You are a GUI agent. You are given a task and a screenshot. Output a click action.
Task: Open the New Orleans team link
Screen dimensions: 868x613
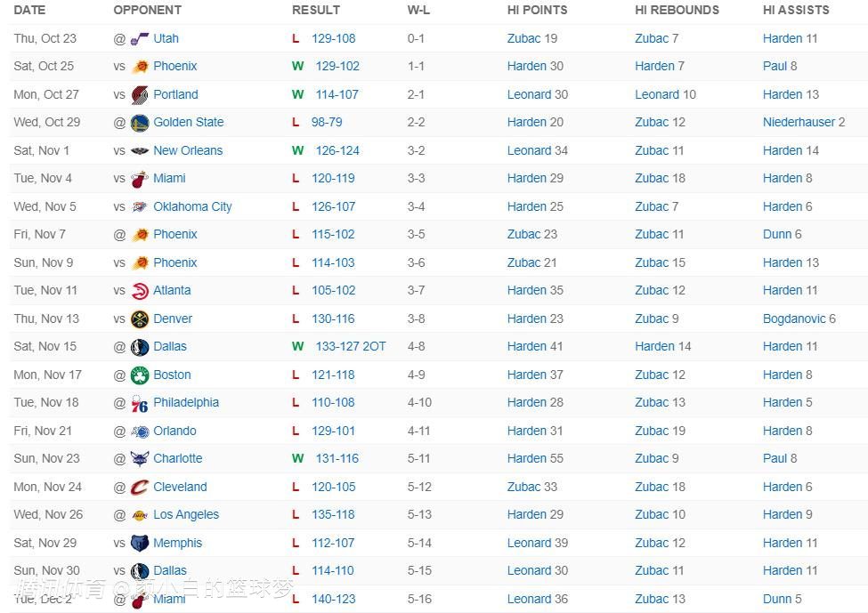click(188, 150)
